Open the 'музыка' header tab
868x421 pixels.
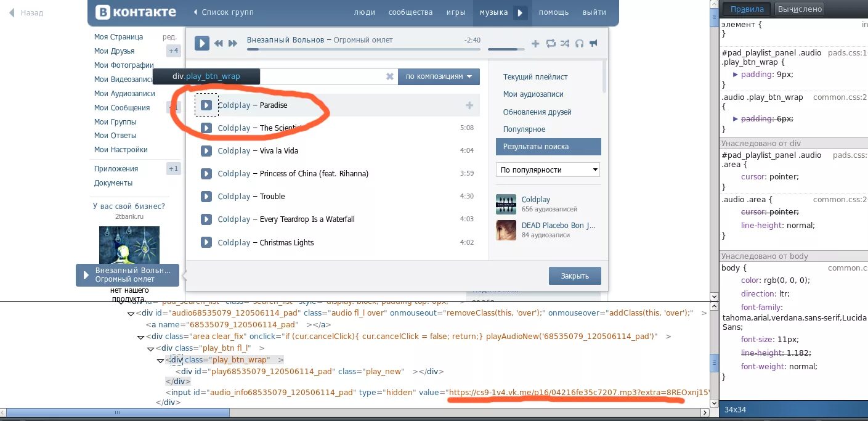493,12
